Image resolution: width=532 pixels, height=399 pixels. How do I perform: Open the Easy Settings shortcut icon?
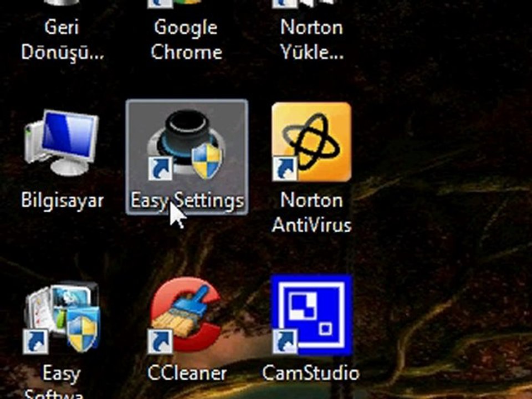click(186, 144)
